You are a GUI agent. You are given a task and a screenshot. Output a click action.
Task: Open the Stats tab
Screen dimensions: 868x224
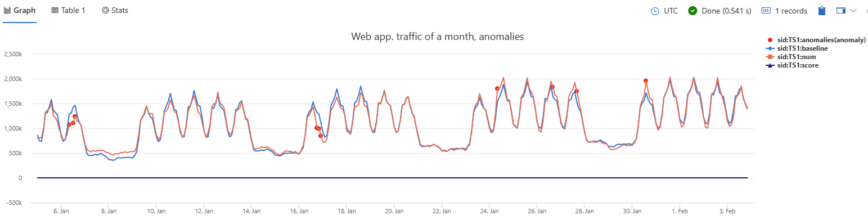[115, 11]
